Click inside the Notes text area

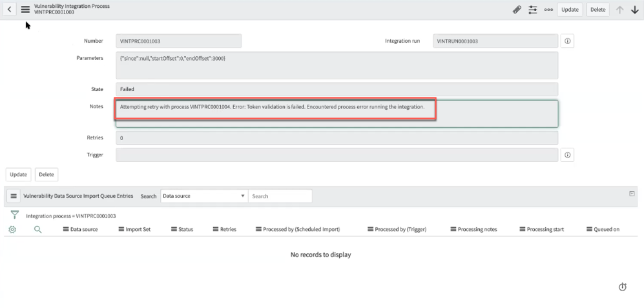coord(337,114)
